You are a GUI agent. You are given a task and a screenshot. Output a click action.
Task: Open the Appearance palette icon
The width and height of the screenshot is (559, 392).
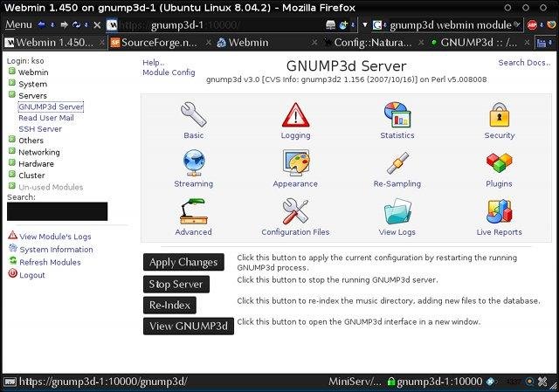coord(295,163)
